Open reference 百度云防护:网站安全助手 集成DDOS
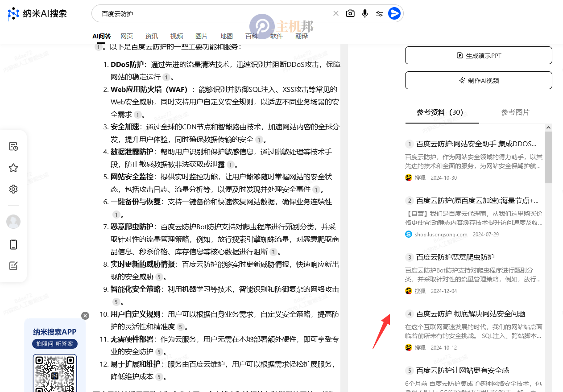The image size is (563, 392). click(x=476, y=144)
